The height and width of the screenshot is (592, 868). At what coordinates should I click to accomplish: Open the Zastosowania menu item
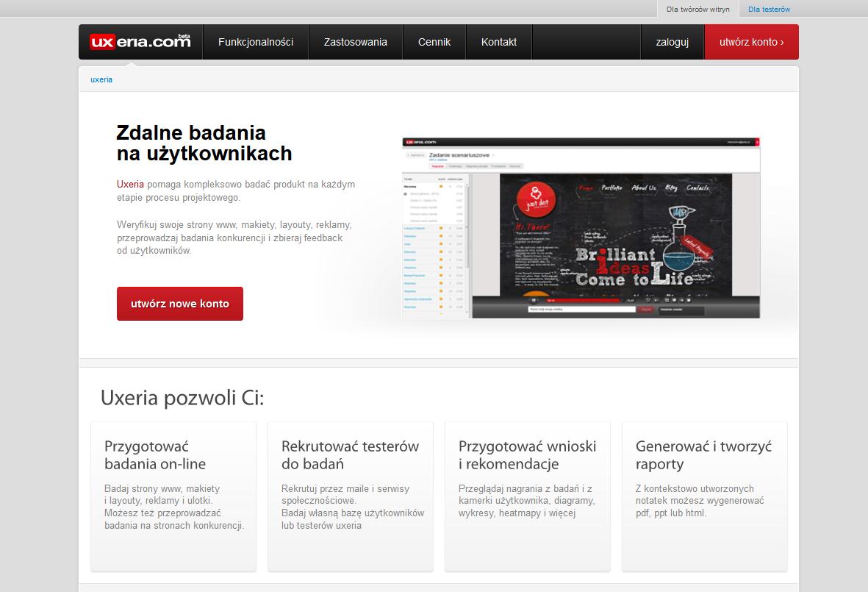pos(356,42)
